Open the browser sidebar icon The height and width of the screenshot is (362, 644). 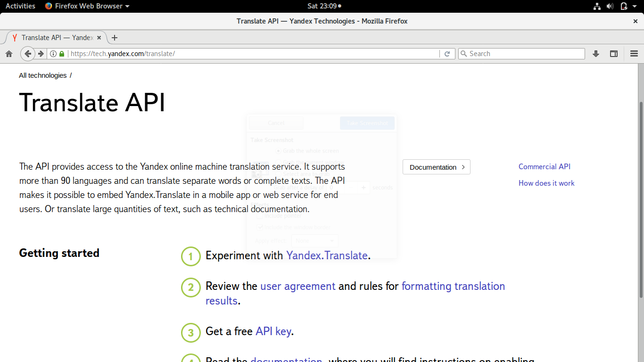613,53
